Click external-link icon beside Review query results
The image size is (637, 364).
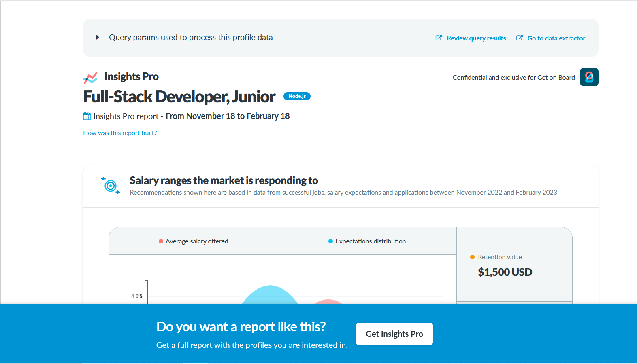(x=439, y=38)
